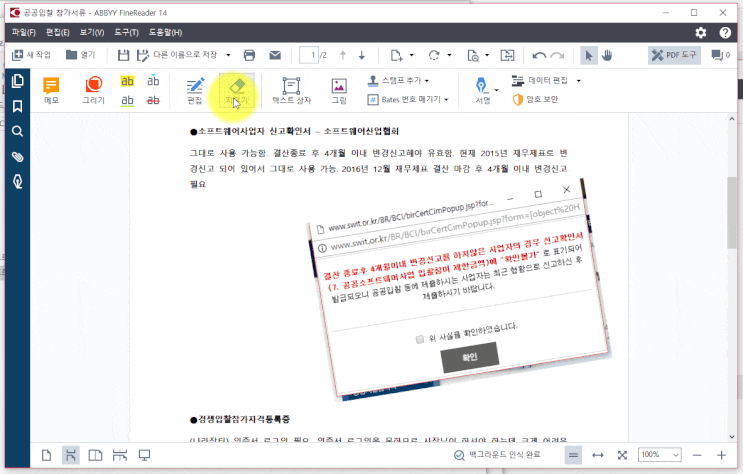743x474 pixels.
Task: Switch to full screen monitor view
Action: (144, 455)
